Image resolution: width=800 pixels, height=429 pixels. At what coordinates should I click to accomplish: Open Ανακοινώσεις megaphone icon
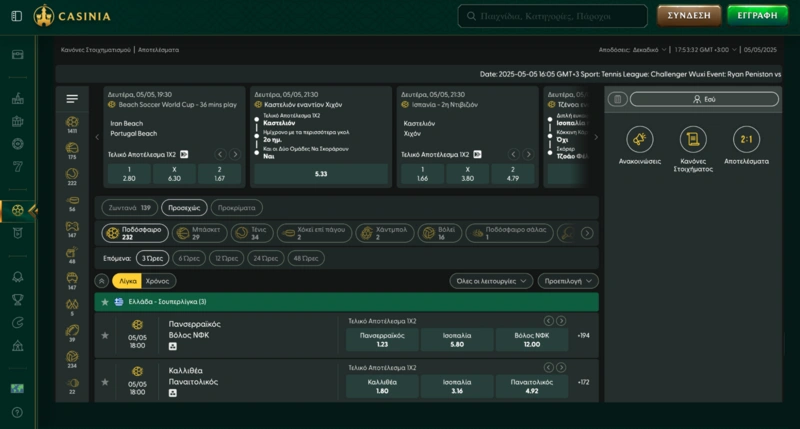point(639,139)
